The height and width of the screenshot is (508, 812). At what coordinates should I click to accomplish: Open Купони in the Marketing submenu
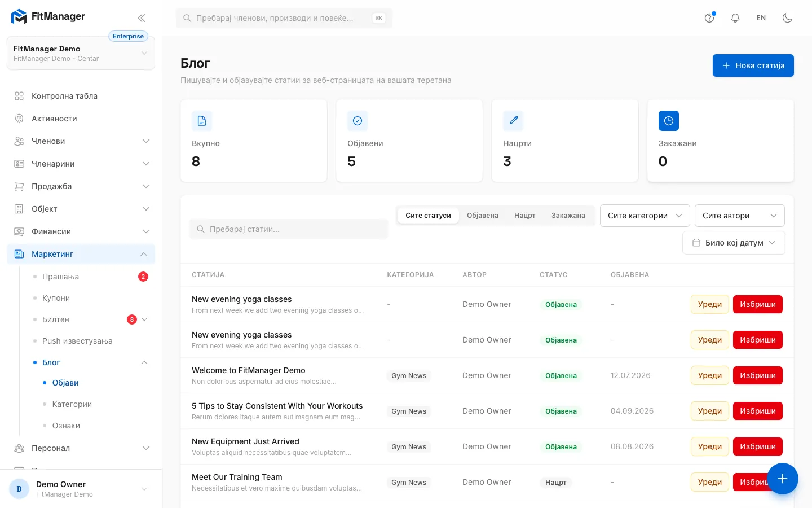coord(90,298)
